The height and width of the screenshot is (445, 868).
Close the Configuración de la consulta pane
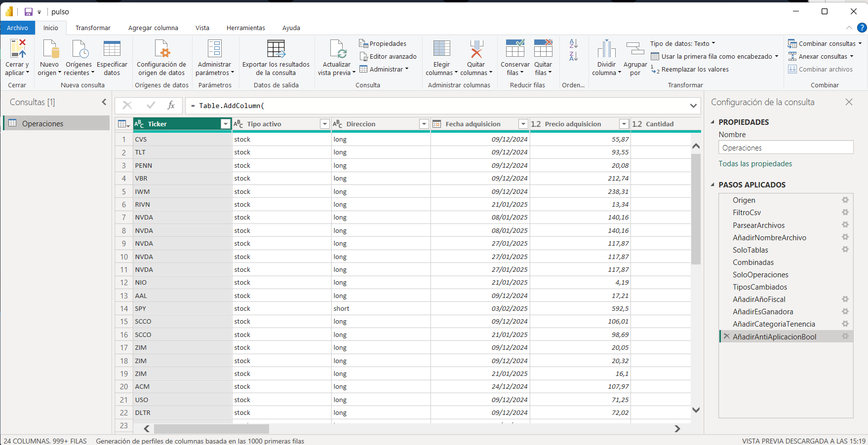click(849, 102)
